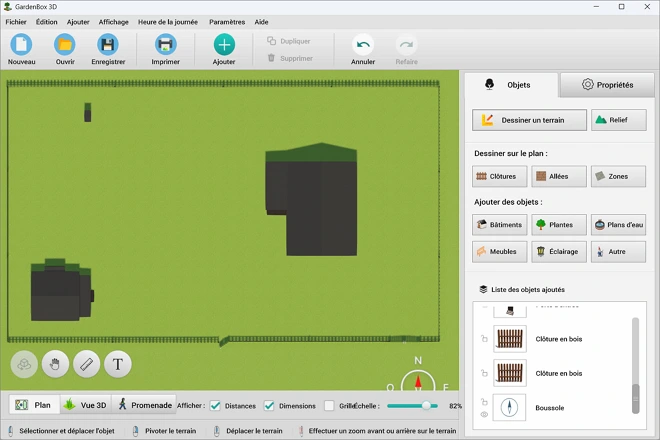
Task: Click the Nouveau project icon
Action: point(21,45)
